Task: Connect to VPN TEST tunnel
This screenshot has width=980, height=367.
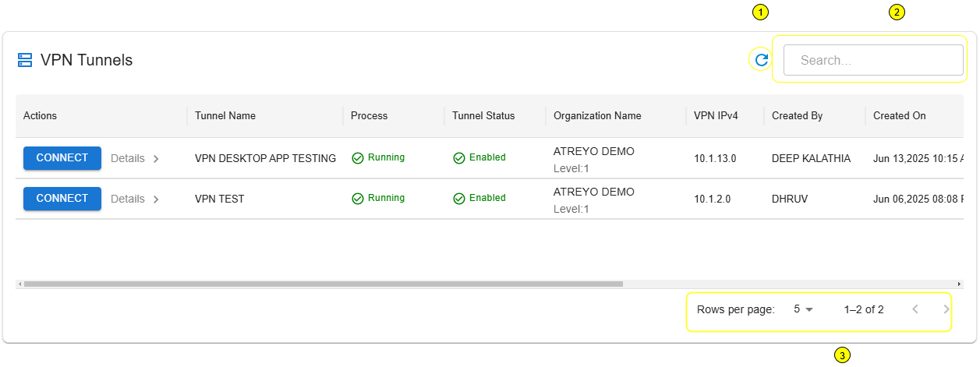Action: (62, 199)
